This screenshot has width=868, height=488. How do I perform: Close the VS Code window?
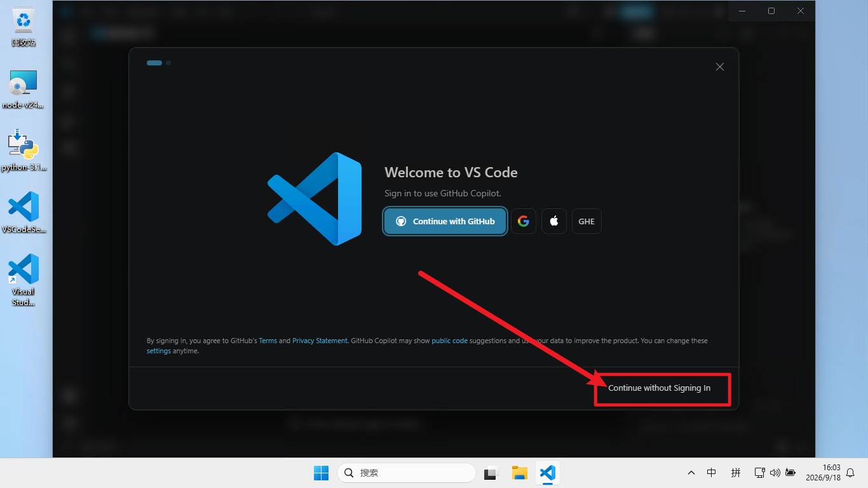point(801,11)
